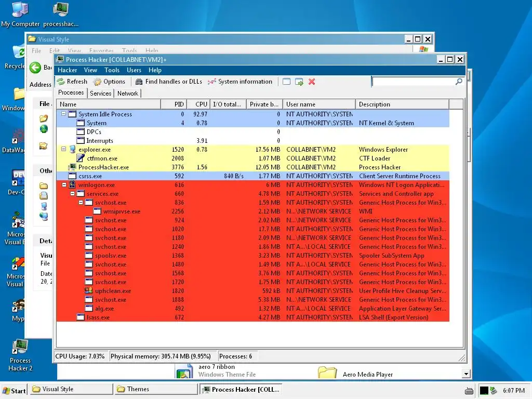532x399 pixels.
Task: Click the keyboard tray icon
Action: [469, 391]
